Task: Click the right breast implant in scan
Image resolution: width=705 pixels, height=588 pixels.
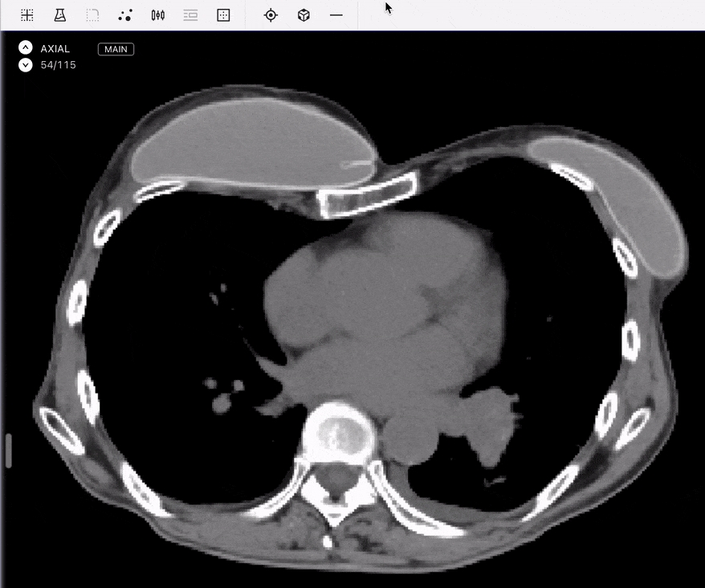Action: pyautogui.click(x=249, y=146)
